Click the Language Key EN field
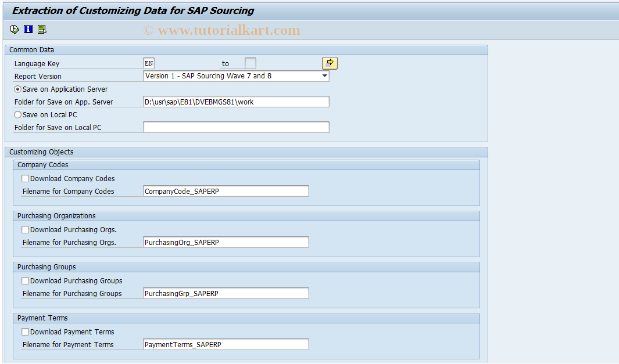The width and height of the screenshot is (619, 364). pyautogui.click(x=149, y=63)
